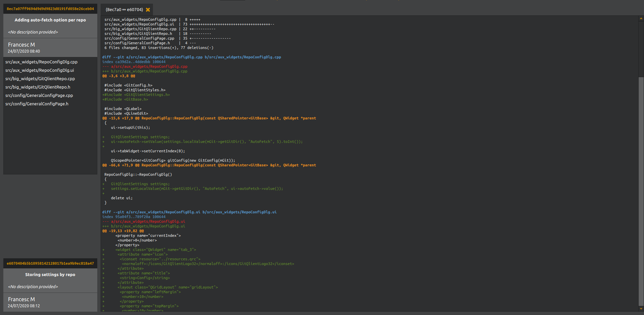Select src/config/GeneralConfigPage.h from changed files

[x=37, y=104]
